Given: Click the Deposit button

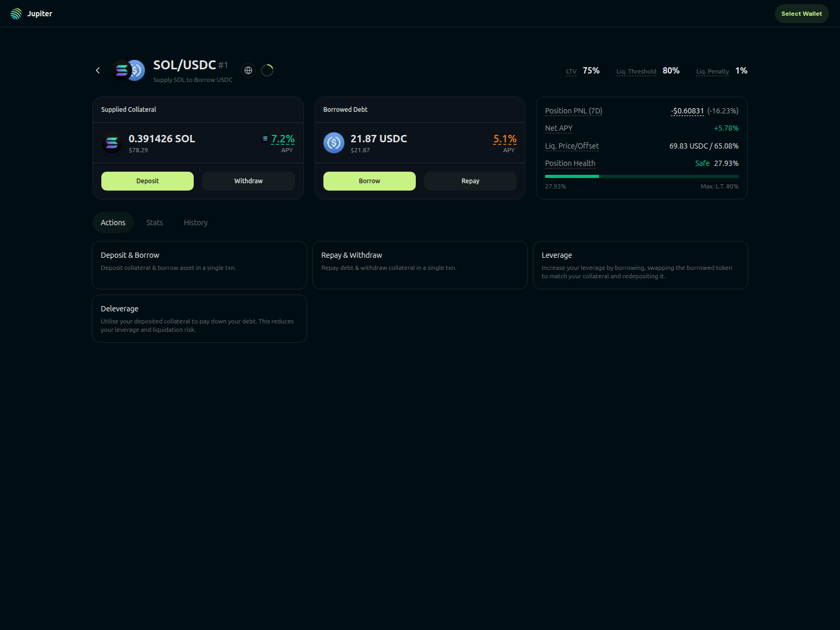Looking at the screenshot, I should pos(147,181).
